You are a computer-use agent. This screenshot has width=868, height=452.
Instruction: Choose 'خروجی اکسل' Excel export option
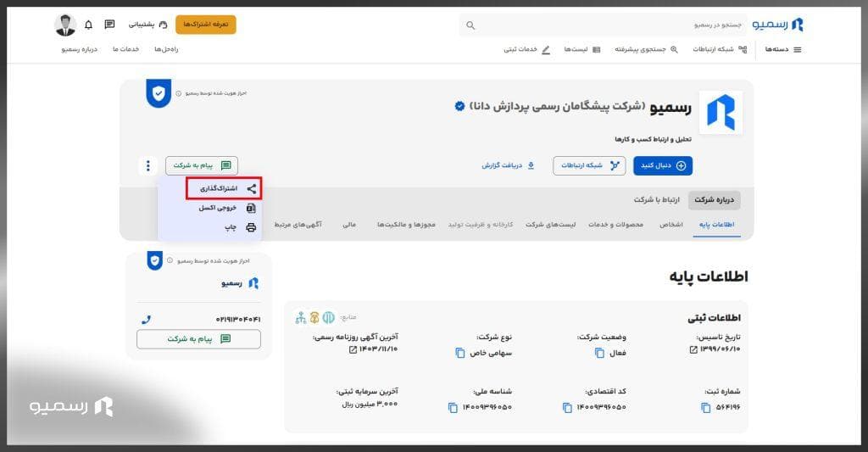[x=227, y=209]
